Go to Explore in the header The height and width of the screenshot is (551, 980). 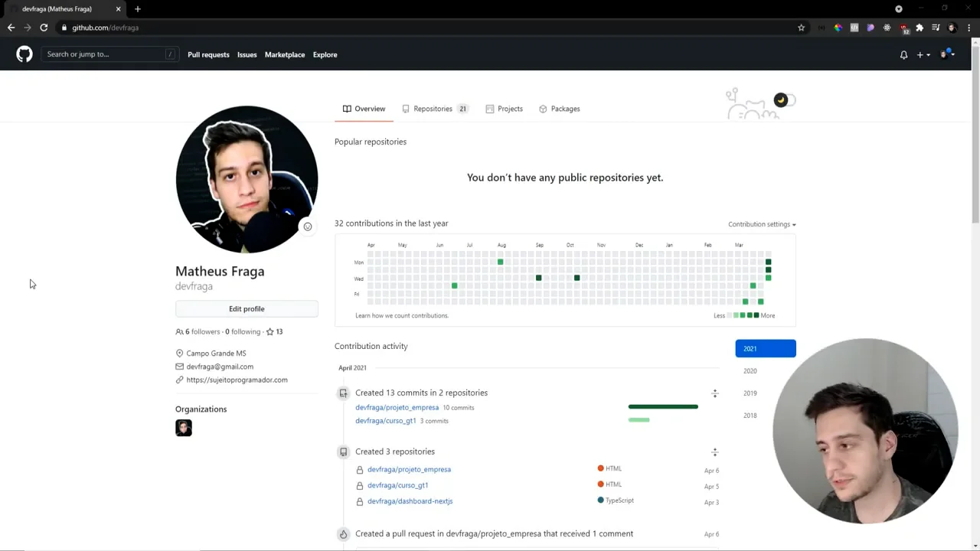pos(325,54)
